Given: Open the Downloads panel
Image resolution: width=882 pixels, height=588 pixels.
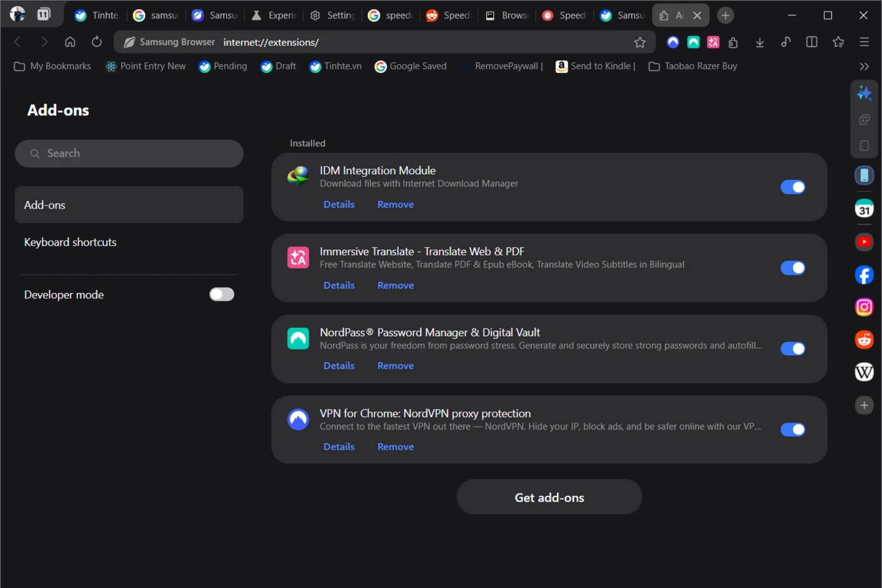Looking at the screenshot, I should click(x=760, y=42).
